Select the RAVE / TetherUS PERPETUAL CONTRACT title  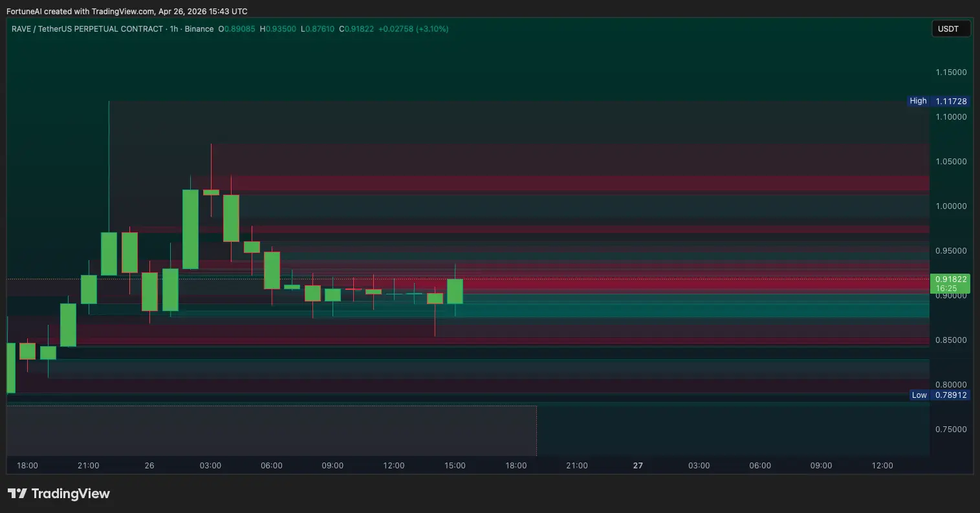(87, 29)
